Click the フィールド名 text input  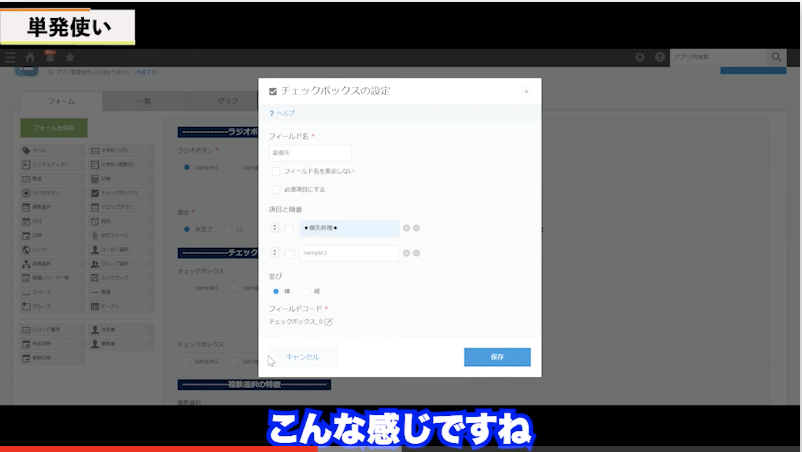(310, 153)
